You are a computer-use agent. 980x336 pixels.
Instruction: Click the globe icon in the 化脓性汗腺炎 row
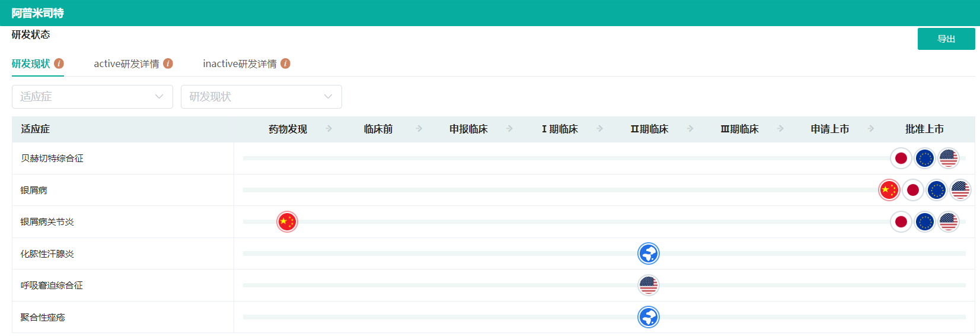click(x=649, y=253)
